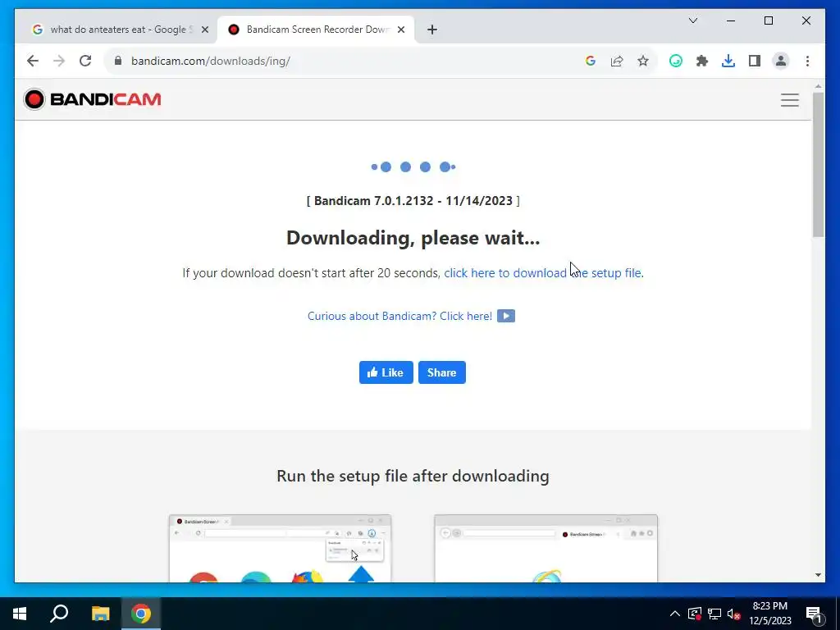The image size is (840, 630).
Task: Select the Bandicam Screen Recorder tab
Action: tap(316, 30)
